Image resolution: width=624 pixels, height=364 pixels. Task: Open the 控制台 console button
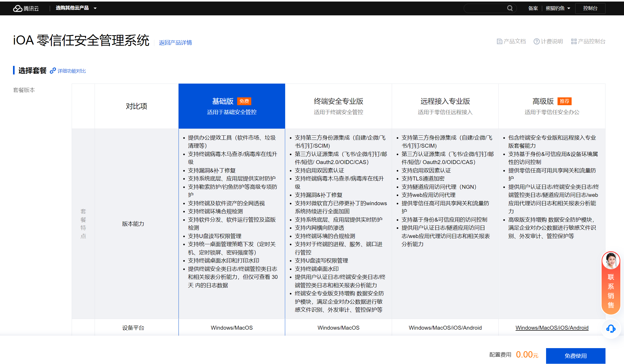click(x=590, y=8)
